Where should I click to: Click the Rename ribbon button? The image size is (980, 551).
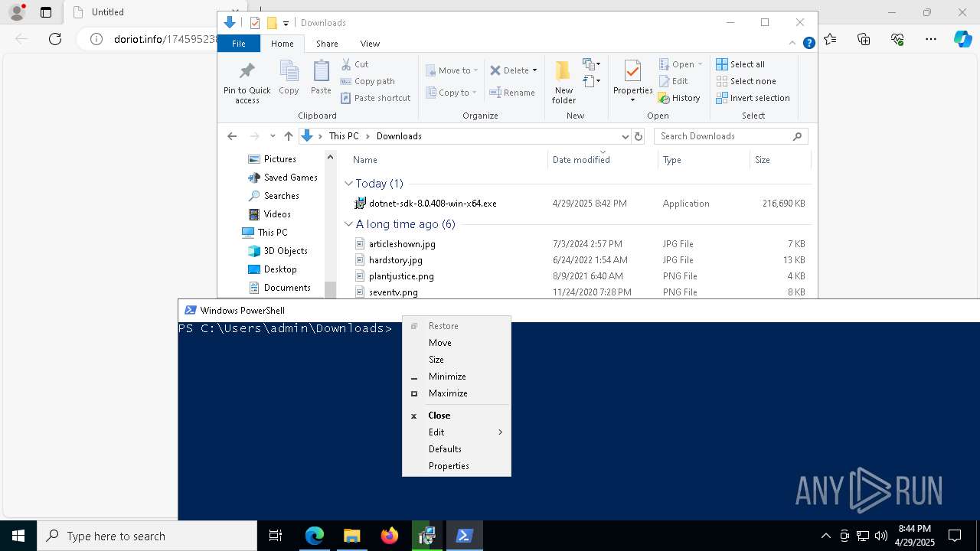(x=512, y=93)
